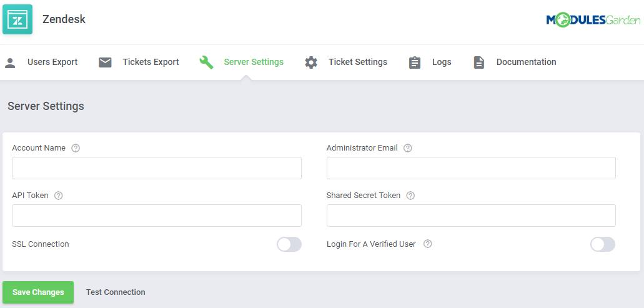Show help tooltip for Administrator Email
The width and height of the screenshot is (644, 308).
click(407, 148)
